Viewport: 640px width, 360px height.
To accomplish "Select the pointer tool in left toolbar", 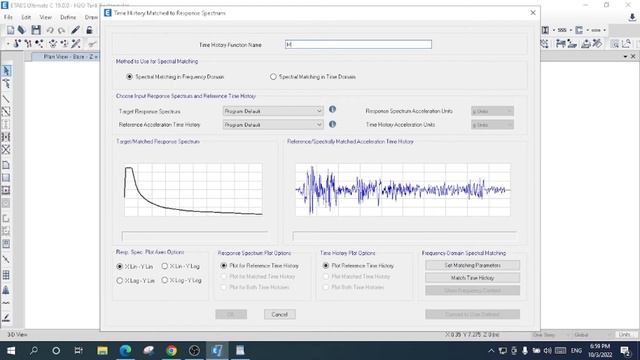I will 6,71.
